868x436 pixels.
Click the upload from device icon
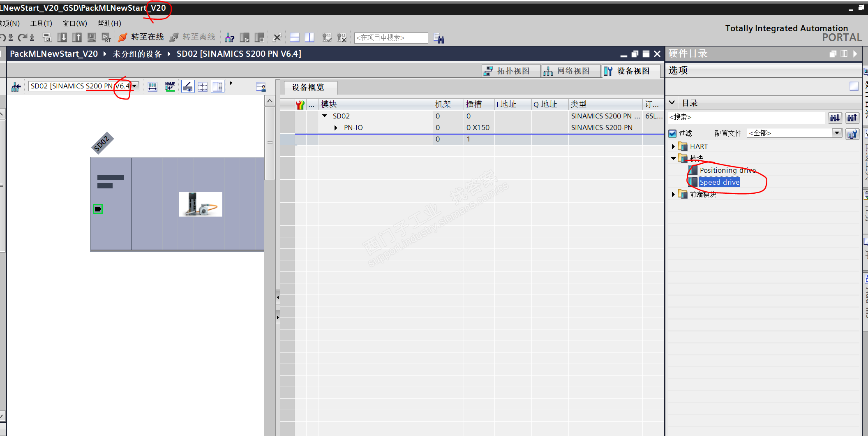point(77,38)
